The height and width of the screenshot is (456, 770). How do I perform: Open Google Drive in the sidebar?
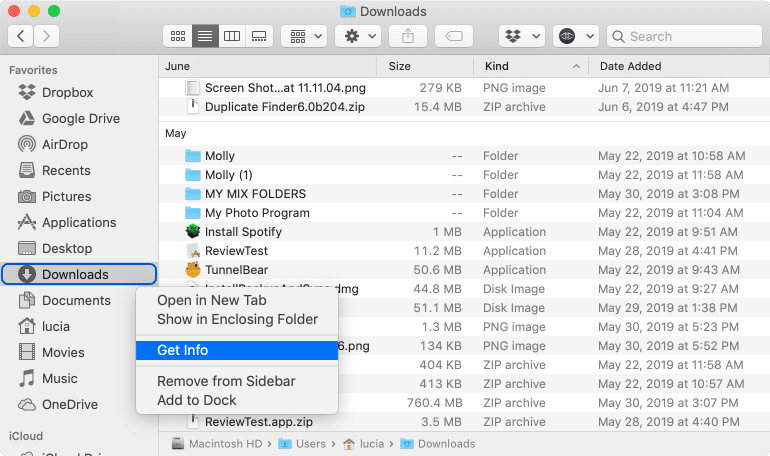click(x=80, y=118)
